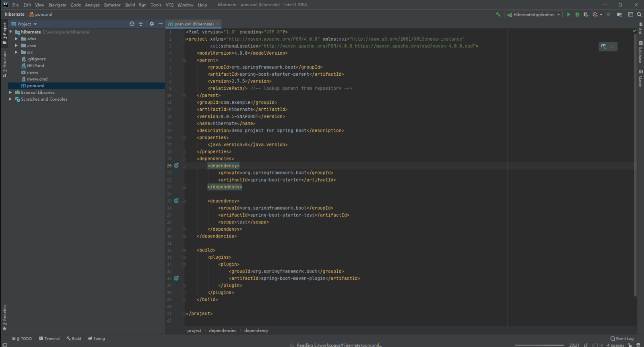The image size is (644, 347).
Task: Start debugging with the green bug icon
Action: click(577, 14)
